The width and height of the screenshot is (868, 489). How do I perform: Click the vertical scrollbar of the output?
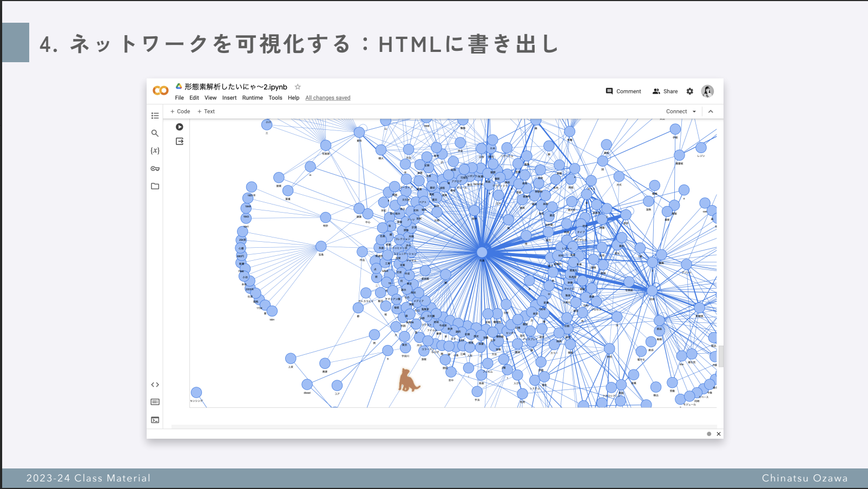[721, 356]
